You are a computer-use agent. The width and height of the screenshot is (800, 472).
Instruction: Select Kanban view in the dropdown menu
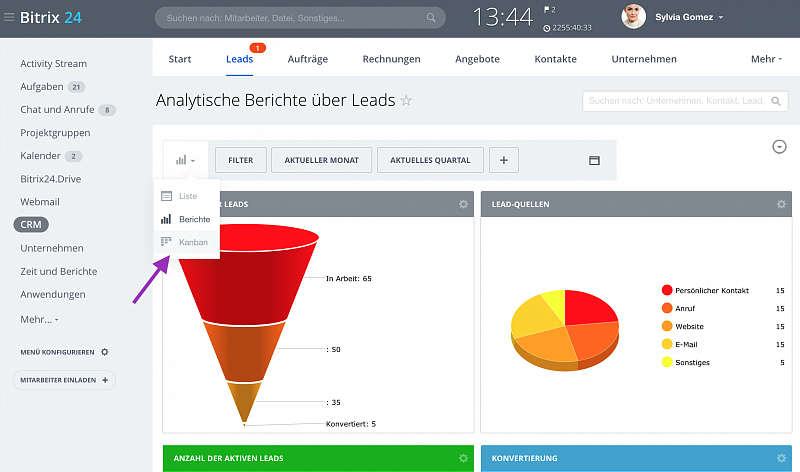pyautogui.click(x=187, y=242)
